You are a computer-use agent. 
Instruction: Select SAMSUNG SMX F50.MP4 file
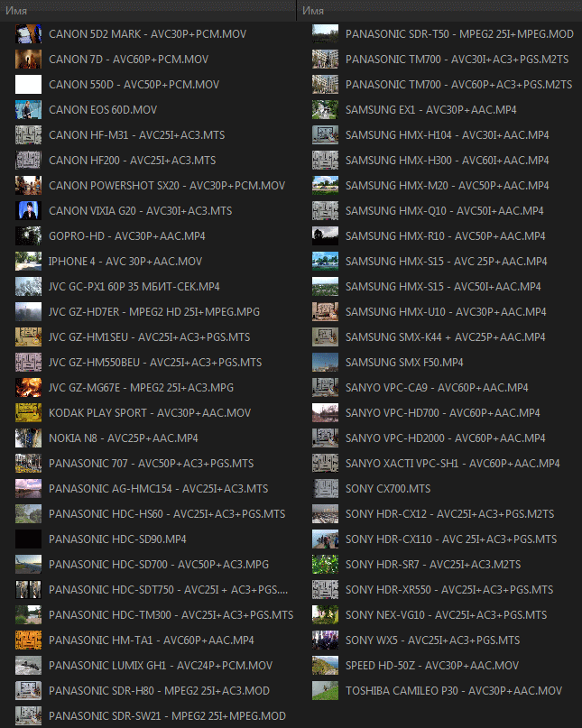(404, 362)
